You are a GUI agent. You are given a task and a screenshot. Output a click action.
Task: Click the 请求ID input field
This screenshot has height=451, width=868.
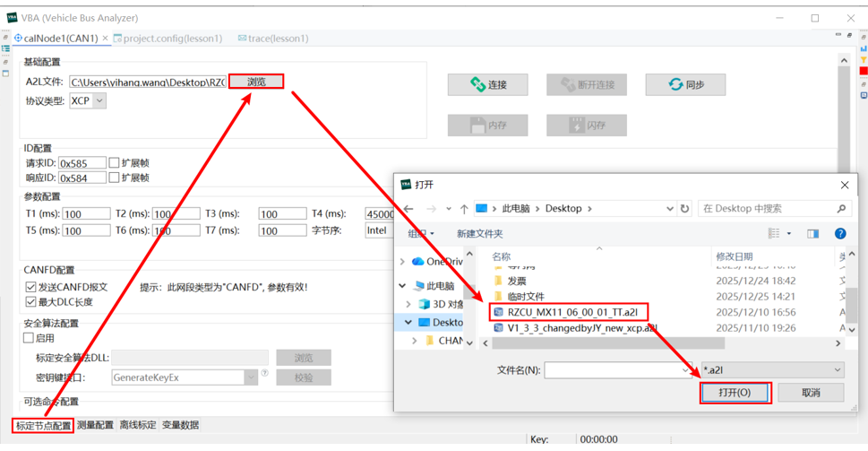click(x=82, y=163)
